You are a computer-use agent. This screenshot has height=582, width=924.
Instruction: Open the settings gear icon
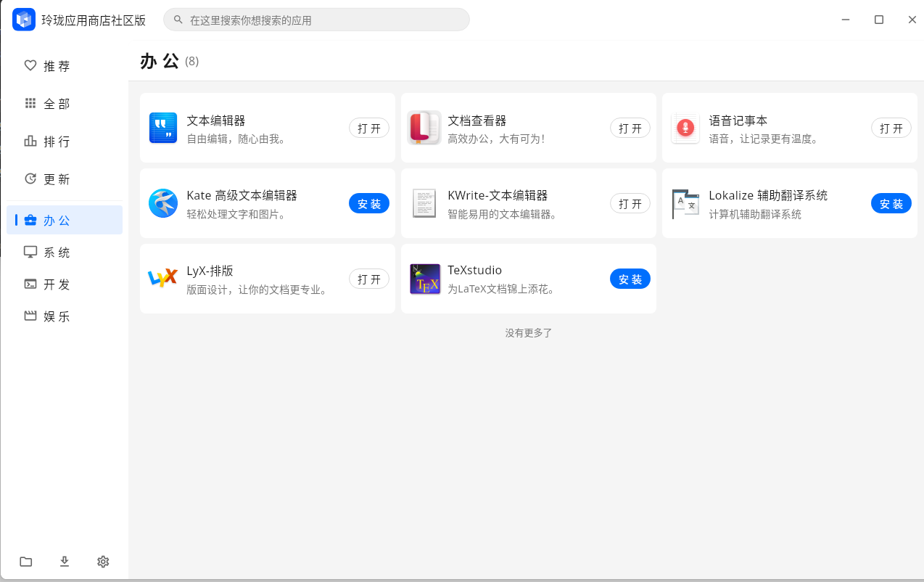click(103, 562)
